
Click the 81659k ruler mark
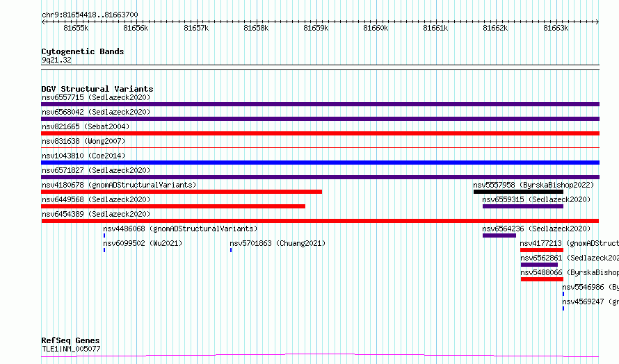pyautogui.click(x=316, y=28)
